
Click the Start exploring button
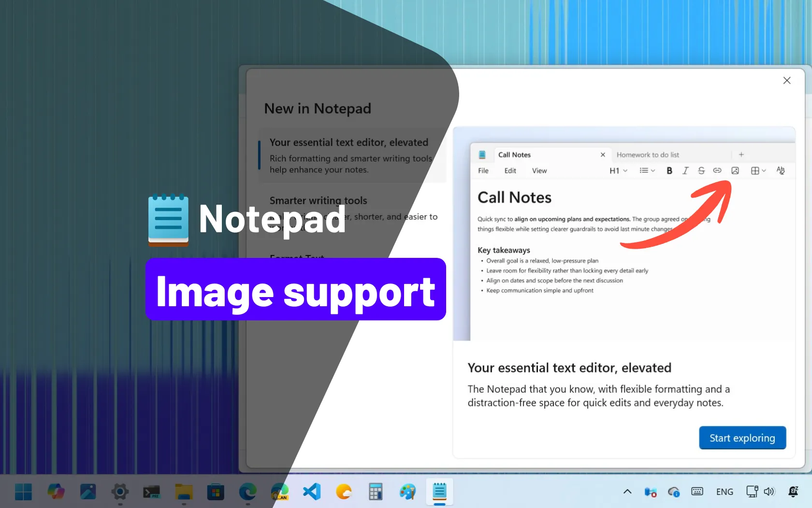coord(742,438)
